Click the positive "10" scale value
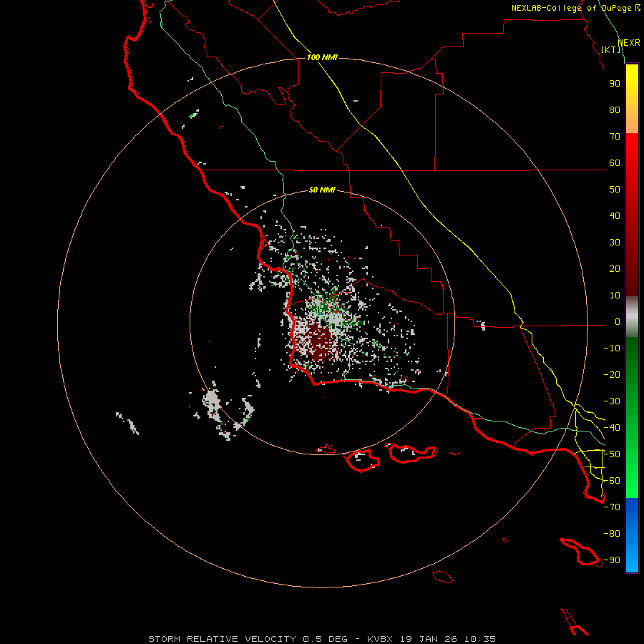The image size is (644, 644). (x=615, y=296)
